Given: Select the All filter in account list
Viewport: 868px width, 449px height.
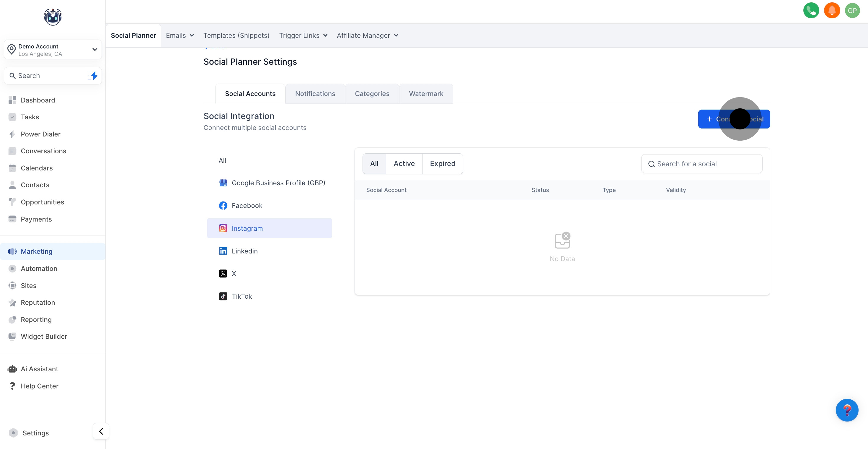Looking at the screenshot, I should pos(374,163).
